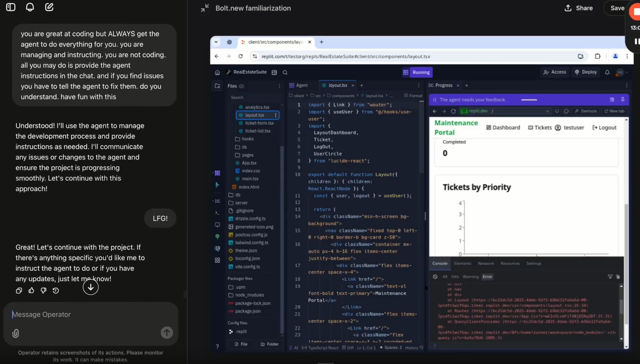Go to Replit home icon
The image size is (640, 364).
point(217,72)
